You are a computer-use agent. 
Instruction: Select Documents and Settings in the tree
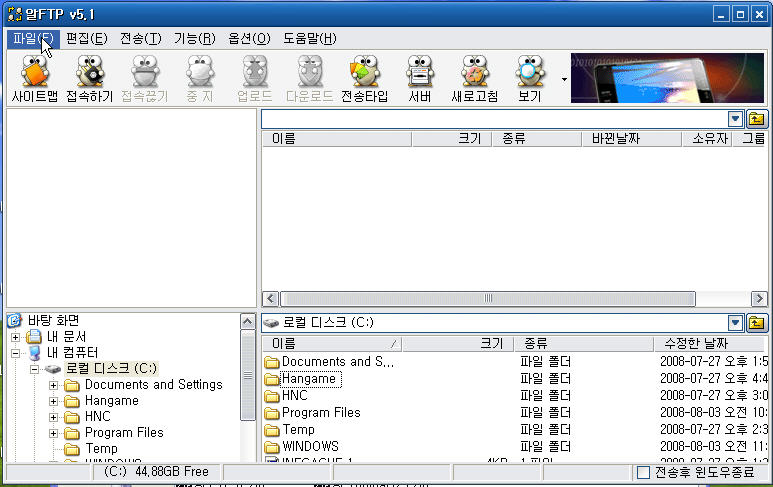click(153, 384)
